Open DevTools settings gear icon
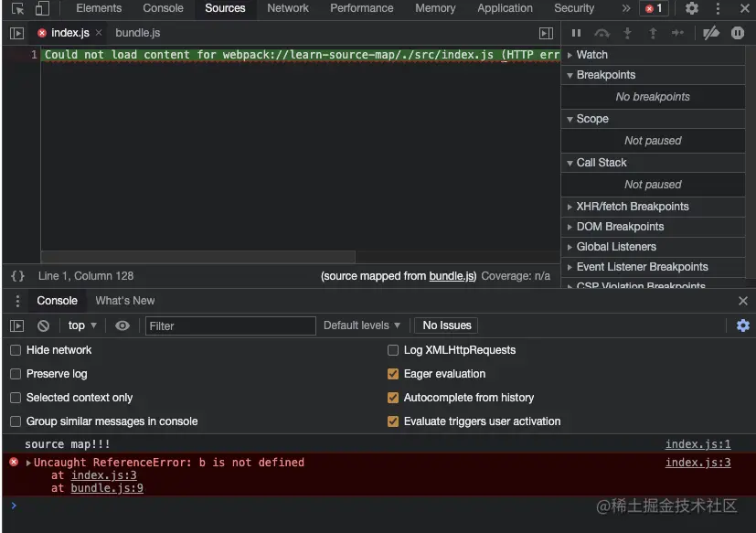 692,8
